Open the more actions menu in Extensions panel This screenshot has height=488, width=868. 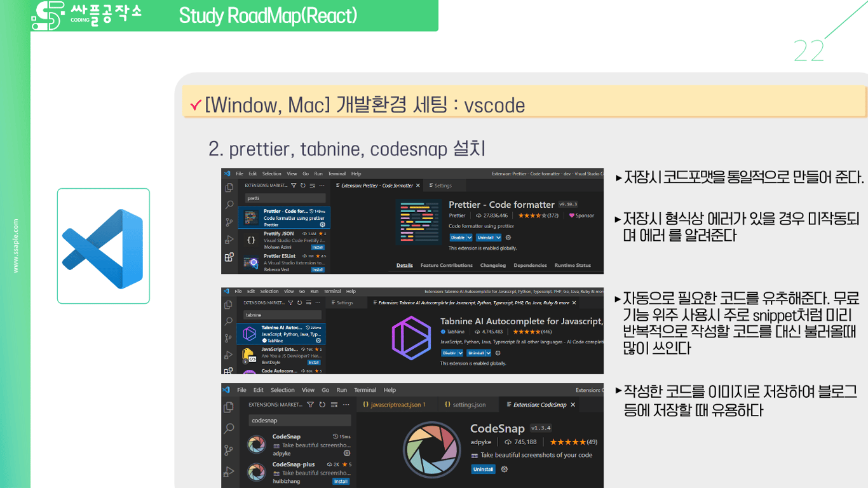pos(322,186)
